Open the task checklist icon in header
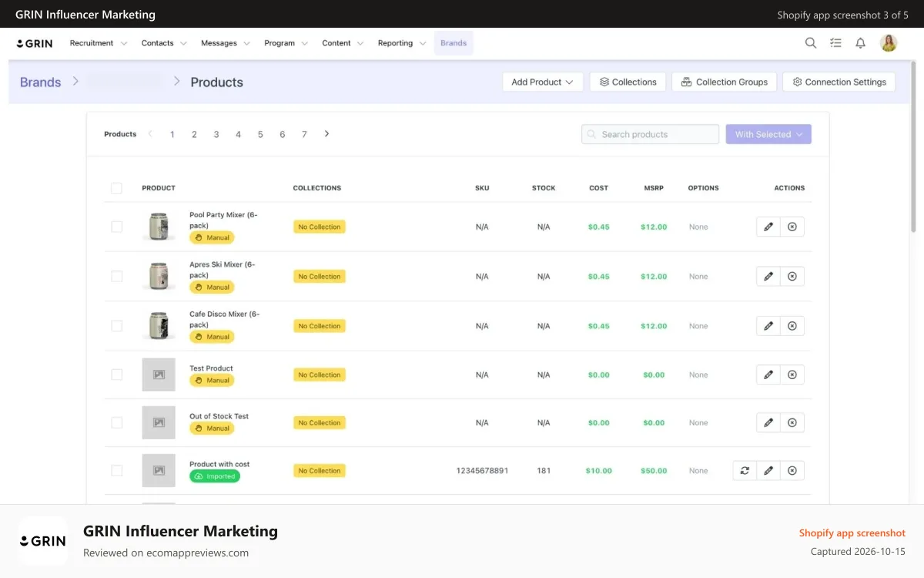The width and height of the screenshot is (924, 578). tap(835, 43)
